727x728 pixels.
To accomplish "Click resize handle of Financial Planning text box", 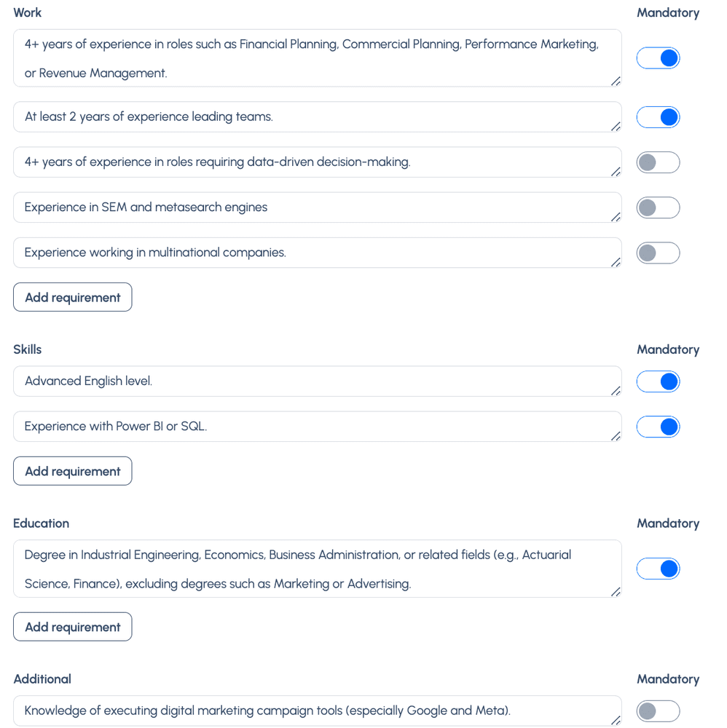I will coord(616,81).
